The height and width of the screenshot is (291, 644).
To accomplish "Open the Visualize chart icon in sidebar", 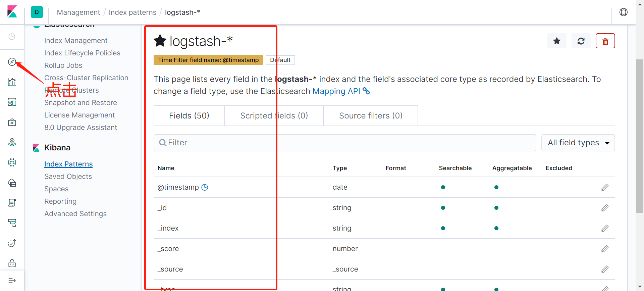I will pyautogui.click(x=12, y=82).
